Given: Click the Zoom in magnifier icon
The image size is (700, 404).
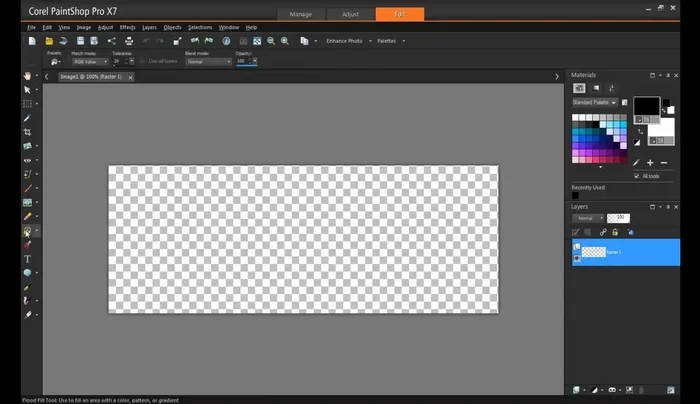Looking at the screenshot, I should pos(285,41).
